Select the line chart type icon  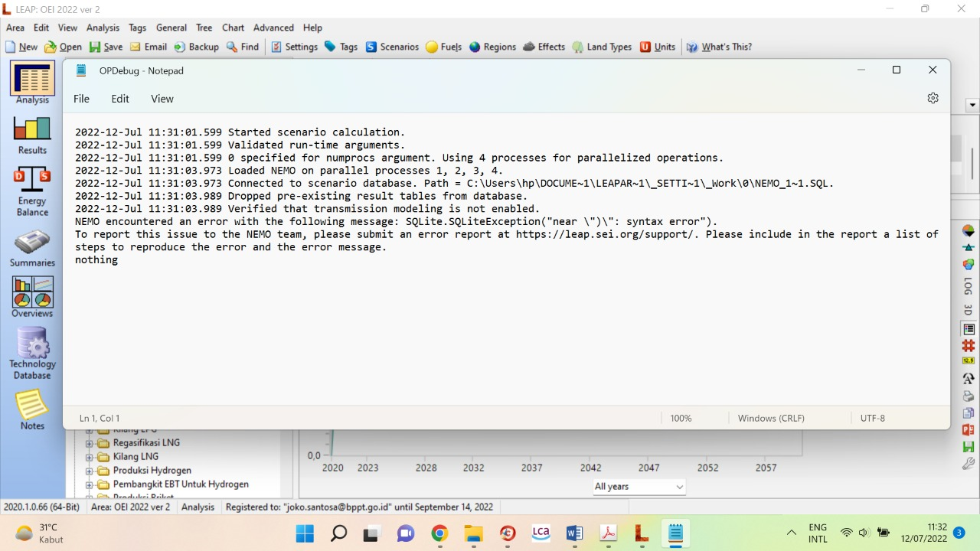969,247
